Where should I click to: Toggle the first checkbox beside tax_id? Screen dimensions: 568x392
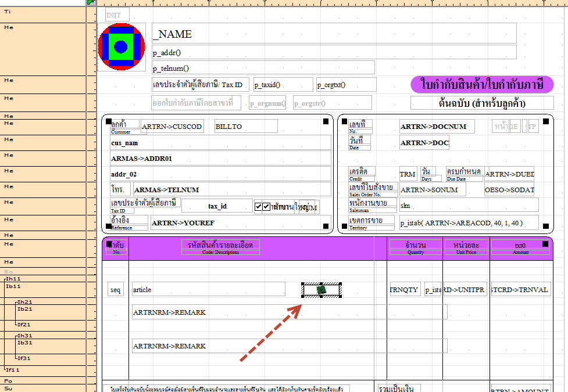point(259,207)
